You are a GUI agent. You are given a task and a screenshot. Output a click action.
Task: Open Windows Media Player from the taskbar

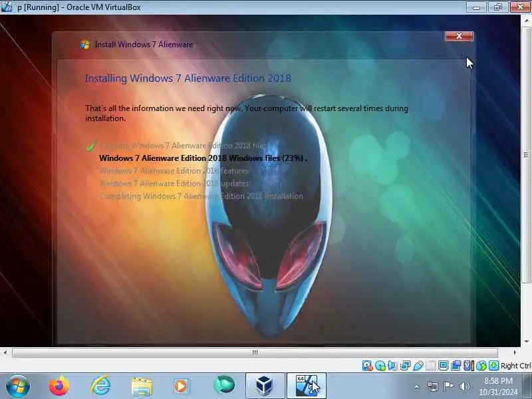(x=182, y=386)
